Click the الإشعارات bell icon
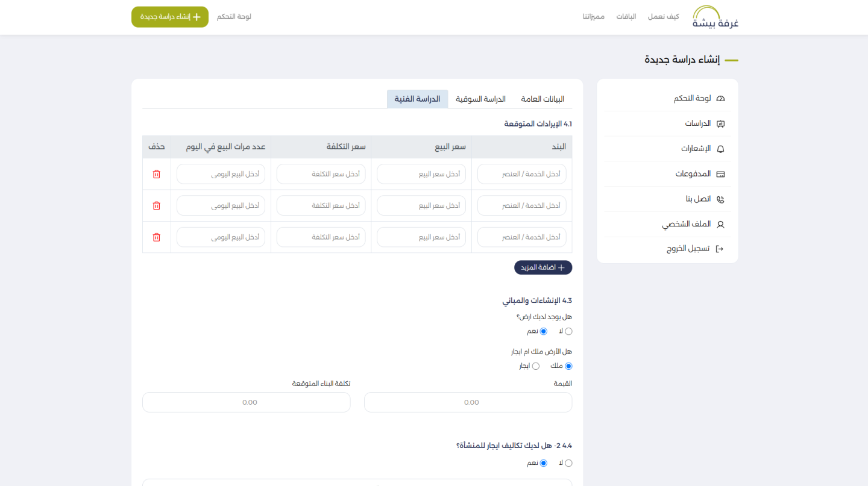This screenshot has width=868, height=486. click(720, 149)
